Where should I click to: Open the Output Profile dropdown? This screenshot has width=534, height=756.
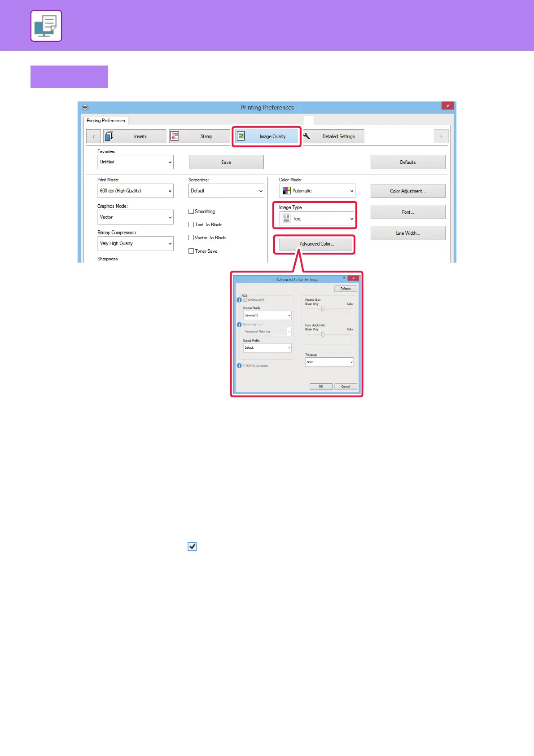point(267,347)
